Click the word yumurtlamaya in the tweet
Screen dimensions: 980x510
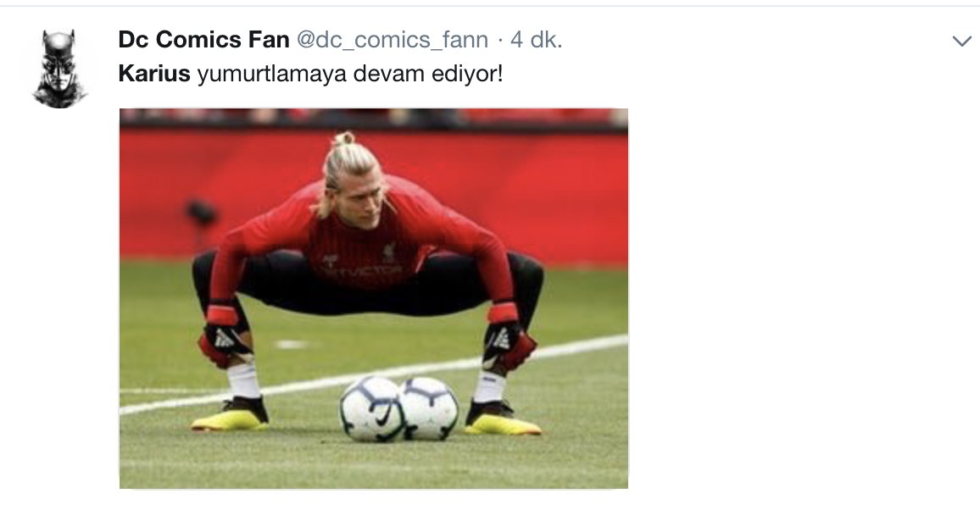272,75
